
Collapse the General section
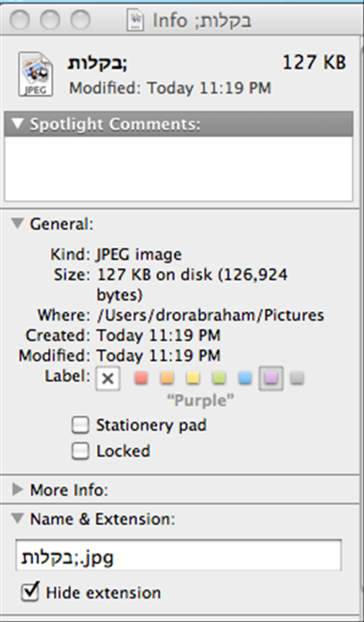pyautogui.click(x=18, y=223)
